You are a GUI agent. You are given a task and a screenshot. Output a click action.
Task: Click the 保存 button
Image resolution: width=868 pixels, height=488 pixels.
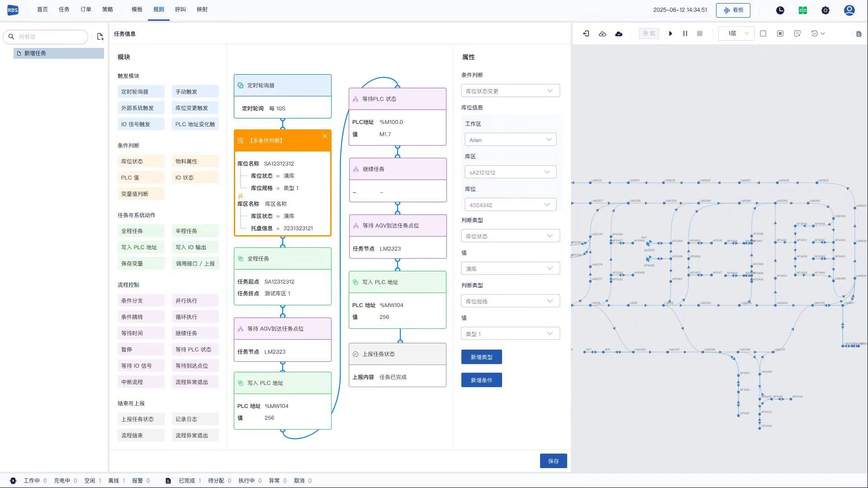coord(553,461)
